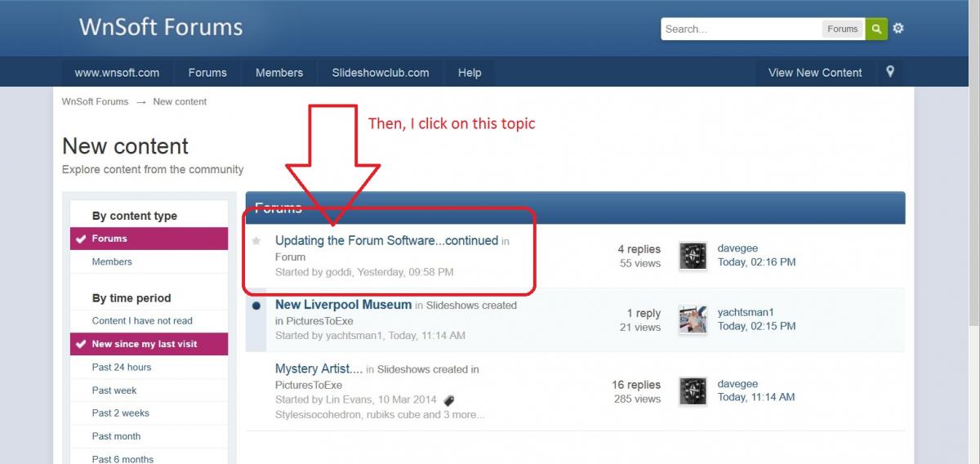Select Past 2 weeks time filter
Screen dimensions: 980x464
click(x=149, y=413)
